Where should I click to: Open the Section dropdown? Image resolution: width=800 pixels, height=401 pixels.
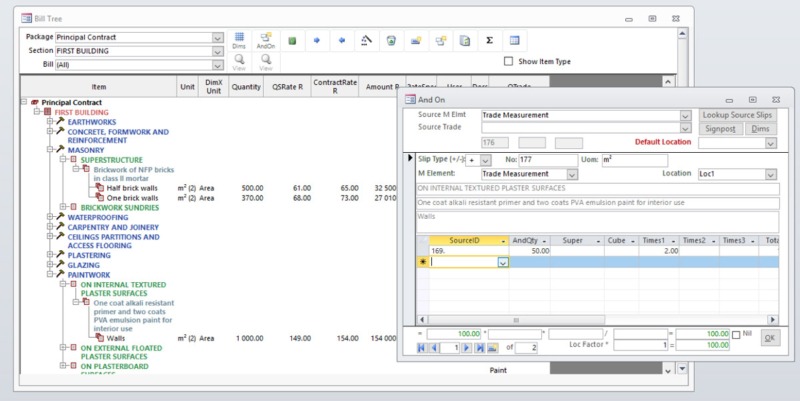coord(217,51)
